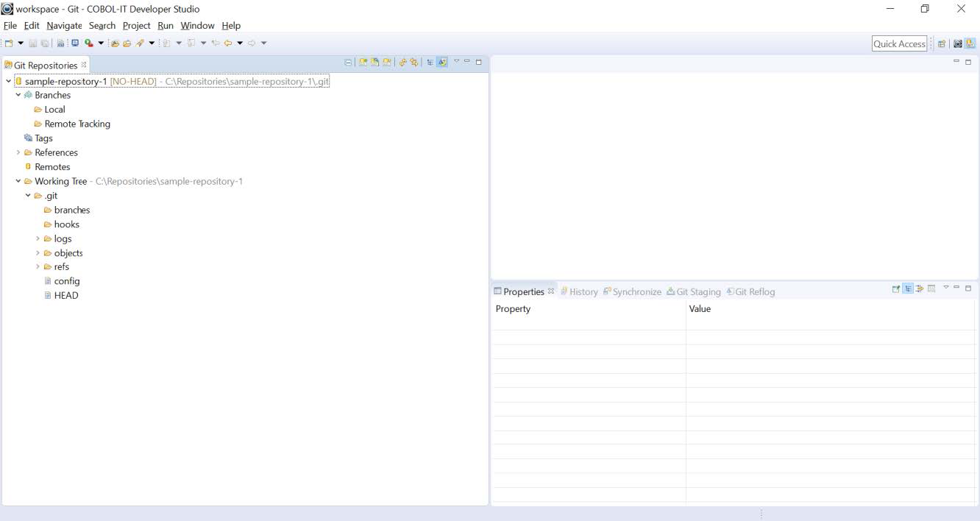
Task: Select the HEAD file in the working tree
Action: pyautogui.click(x=66, y=295)
